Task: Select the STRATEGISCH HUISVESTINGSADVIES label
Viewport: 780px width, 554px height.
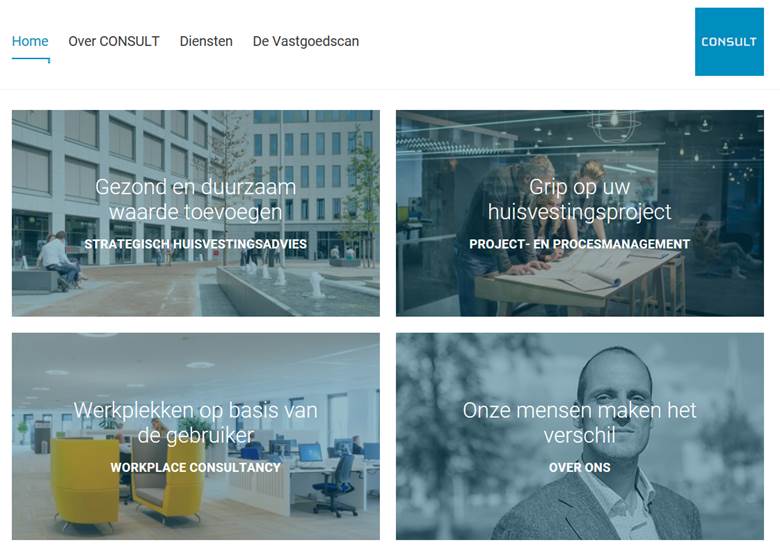Action: click(195, 244)
